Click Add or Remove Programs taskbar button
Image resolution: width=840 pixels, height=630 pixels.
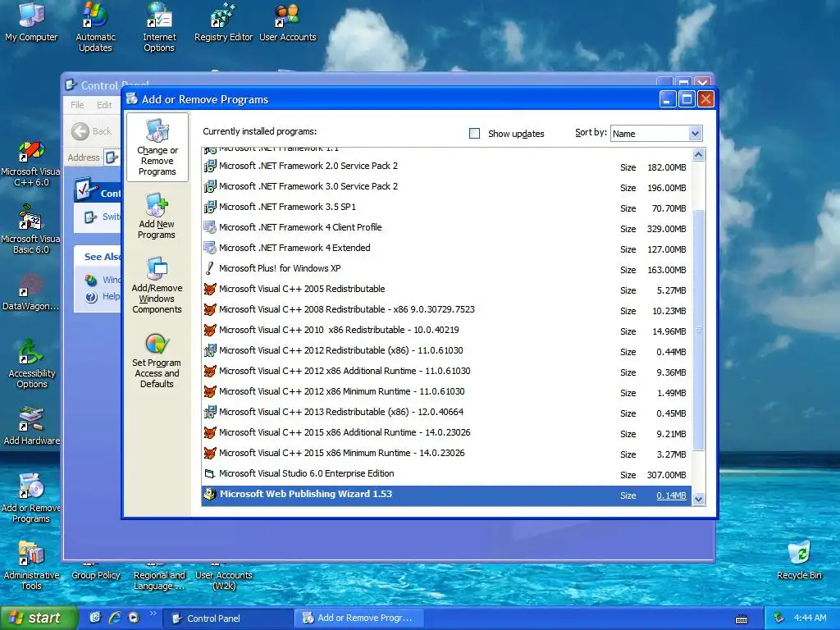(x=359, y=619)
